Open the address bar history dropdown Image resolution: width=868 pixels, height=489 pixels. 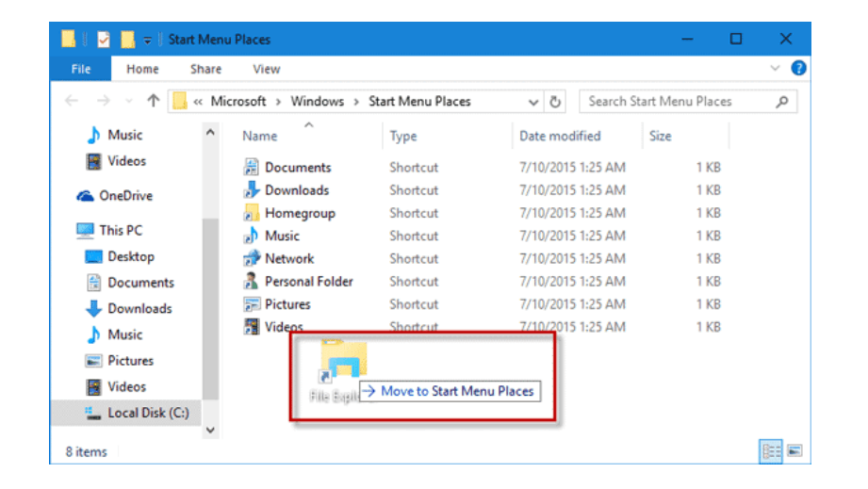(533, 103)
